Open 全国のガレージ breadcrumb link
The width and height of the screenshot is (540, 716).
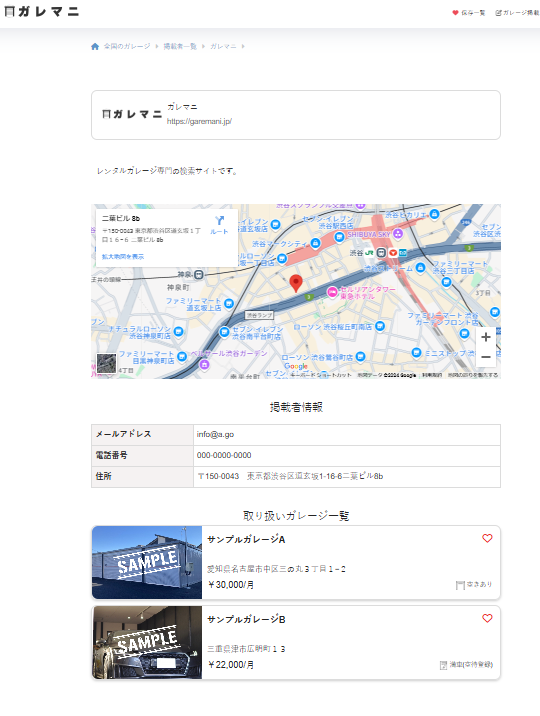click(127, 47)
